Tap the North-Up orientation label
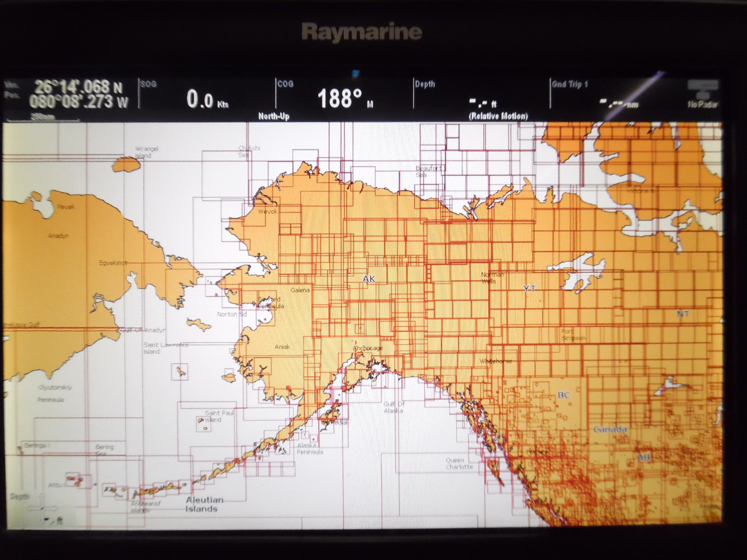 274,116
